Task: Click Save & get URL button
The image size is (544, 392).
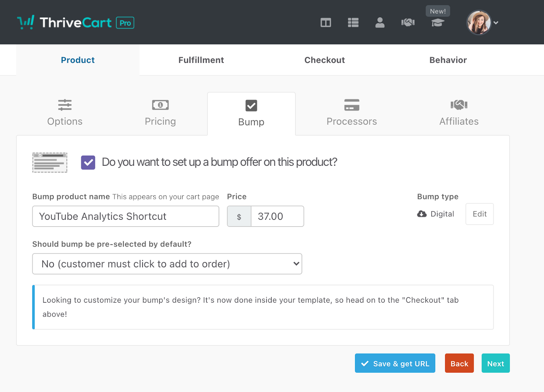Action: 395,363
